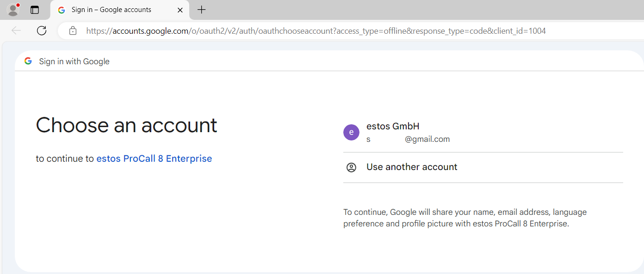Click the browser profile avatar icon
Viewport: 644px width, 274px height.
coord(13,10)
